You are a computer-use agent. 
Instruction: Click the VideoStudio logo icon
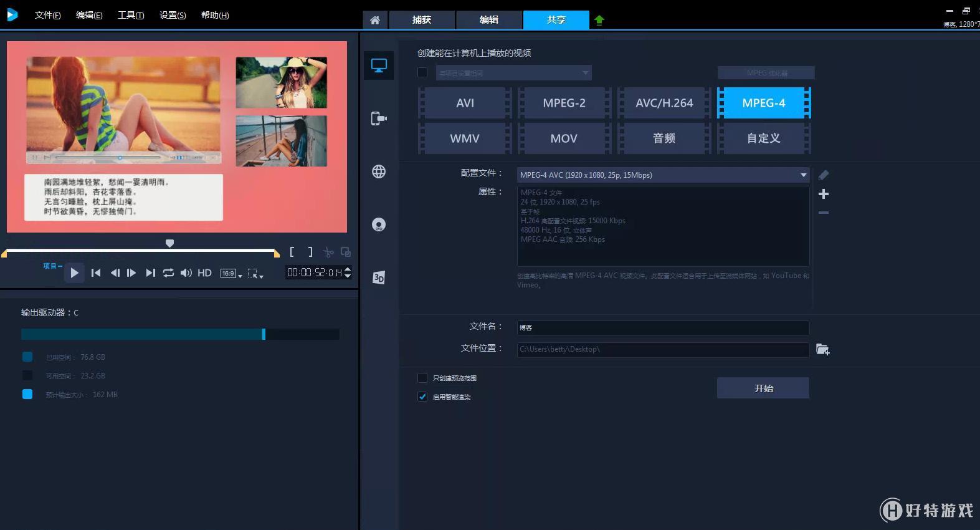pos(12,15)
